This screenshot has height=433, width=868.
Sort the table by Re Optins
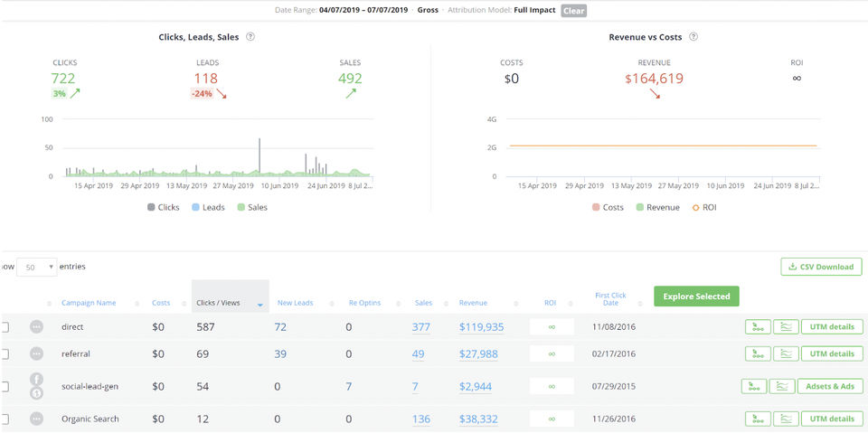click(365, 303)
